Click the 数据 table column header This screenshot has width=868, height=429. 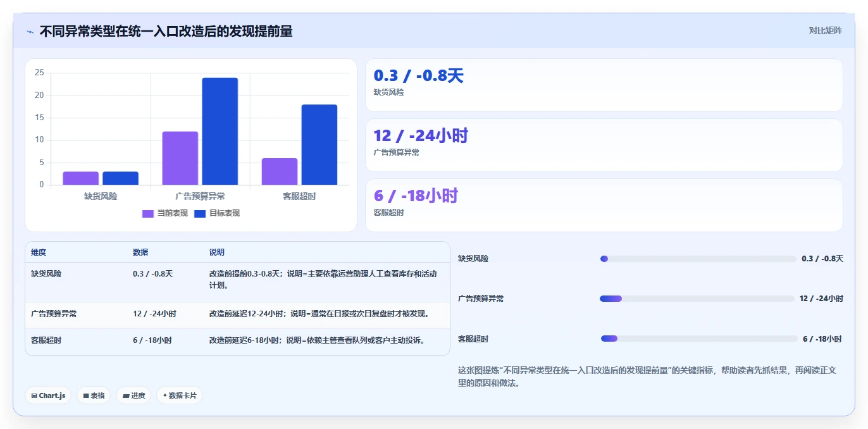tap(140, 252)
